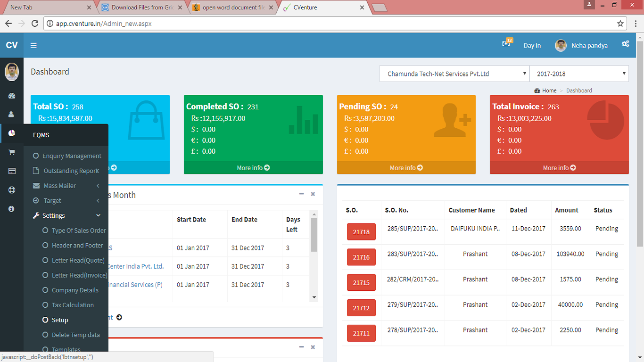Select the credit card sidebar icon
644x362 pixels.
12,171
